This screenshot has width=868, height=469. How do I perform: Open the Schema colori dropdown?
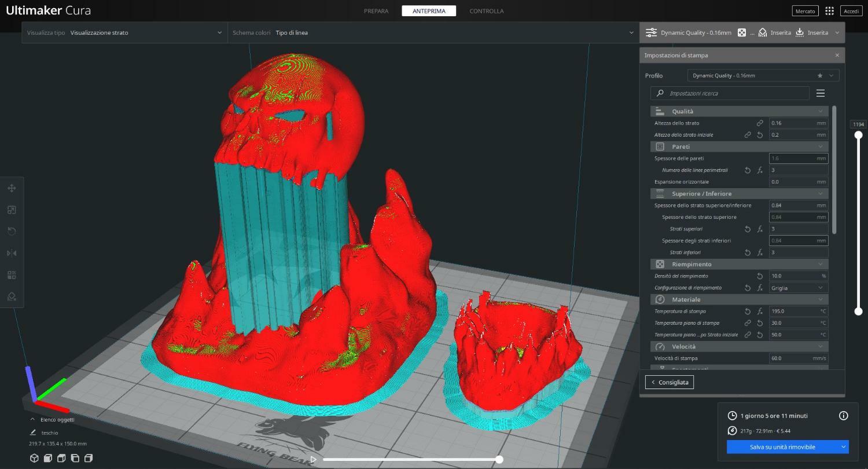[433, 33]
